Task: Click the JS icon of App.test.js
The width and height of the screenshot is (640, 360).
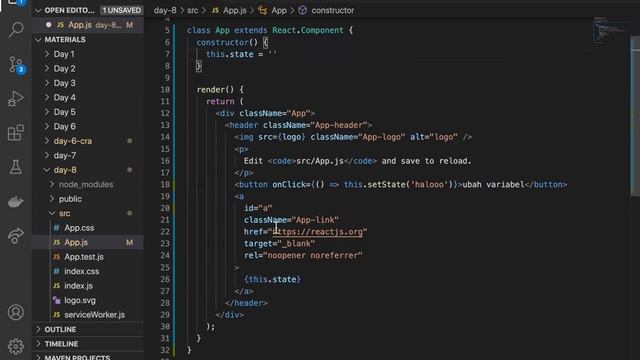Action: point(57,257)
